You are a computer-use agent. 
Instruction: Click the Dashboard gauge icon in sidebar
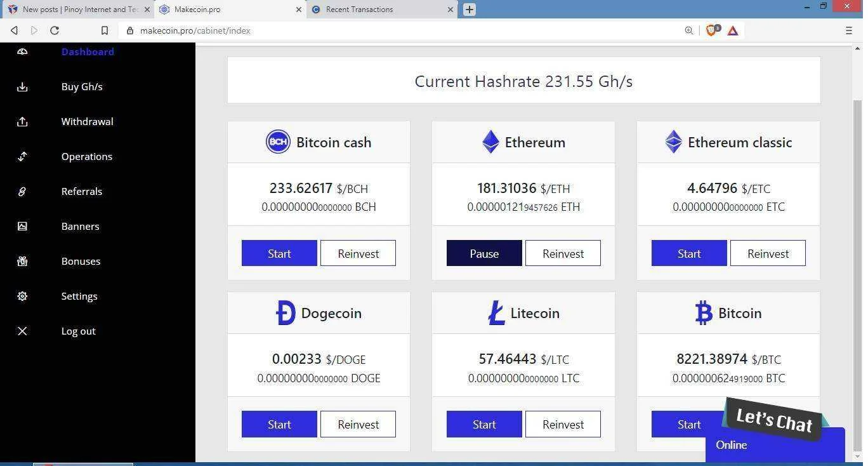click(x=22, y=51)
